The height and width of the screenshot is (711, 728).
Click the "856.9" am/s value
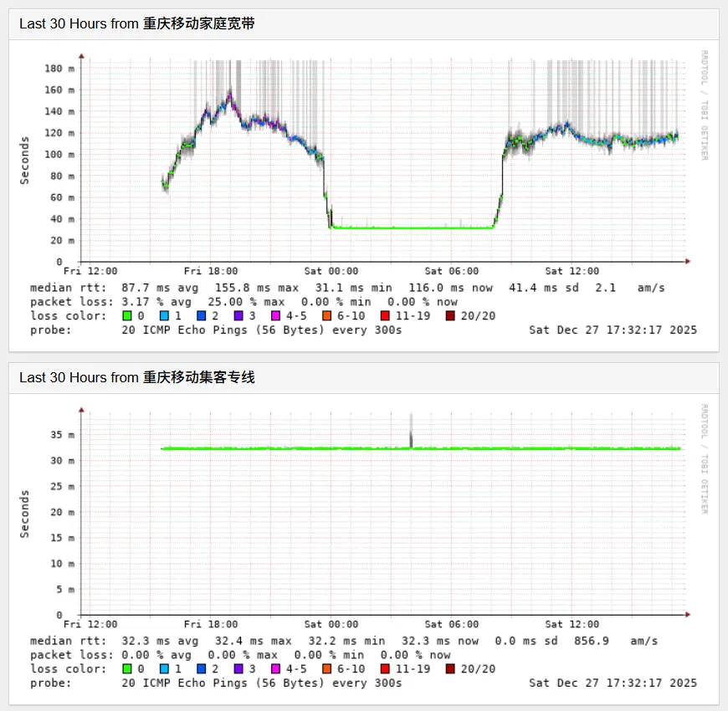(x=592, y=642)
